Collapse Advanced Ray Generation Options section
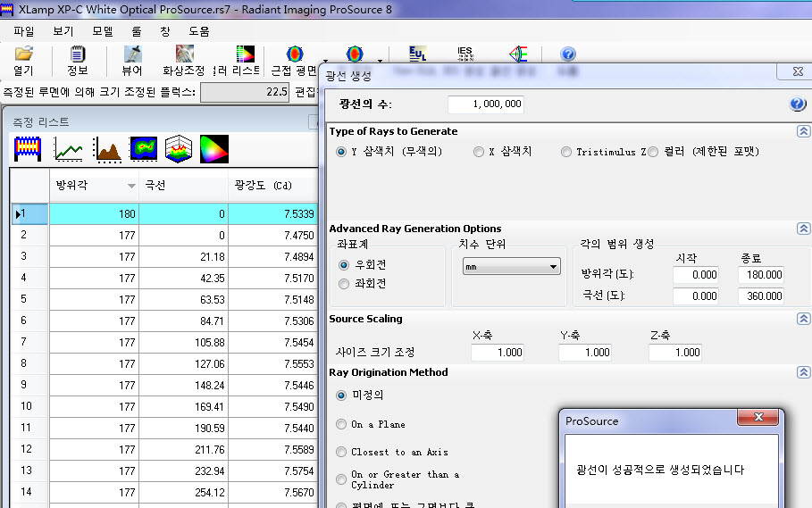Image resolution: width=812 pixels, height=508 pixels. [x=803, y=229]
